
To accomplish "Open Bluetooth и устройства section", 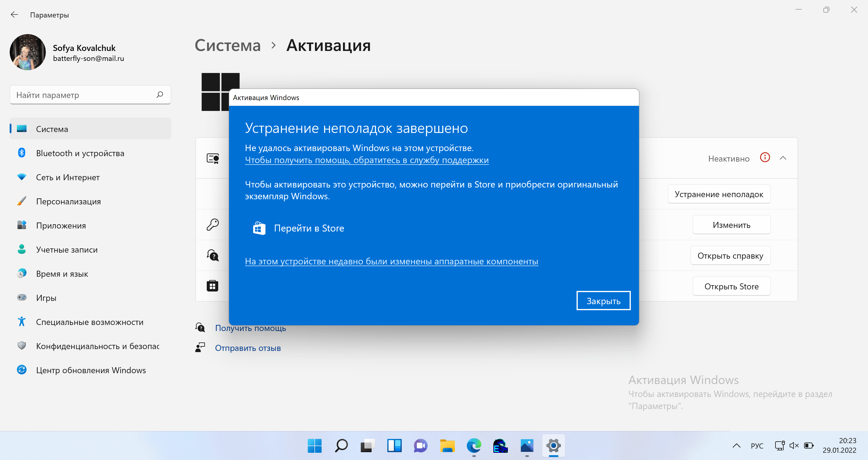I will (x=90, y=153).
